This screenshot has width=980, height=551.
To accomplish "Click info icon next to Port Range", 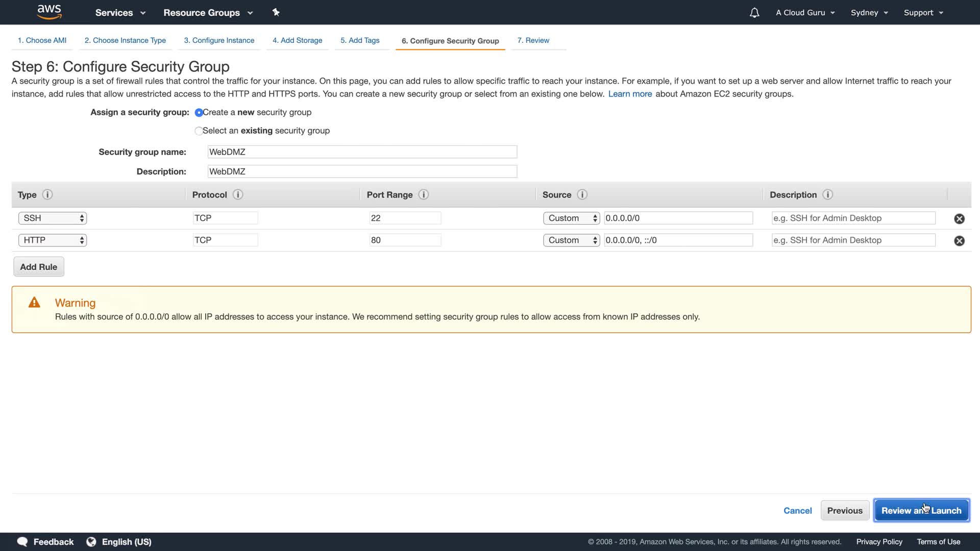I will 423,194.
